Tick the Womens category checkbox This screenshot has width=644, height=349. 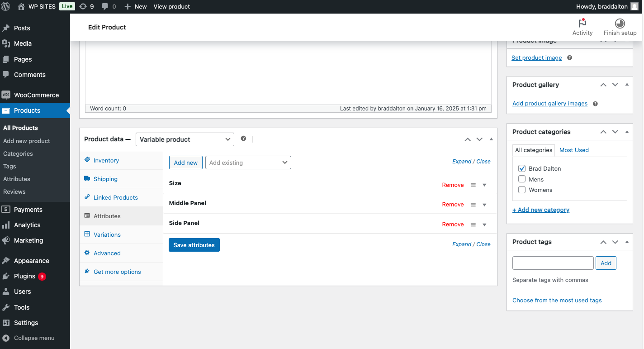coord(522,190)
